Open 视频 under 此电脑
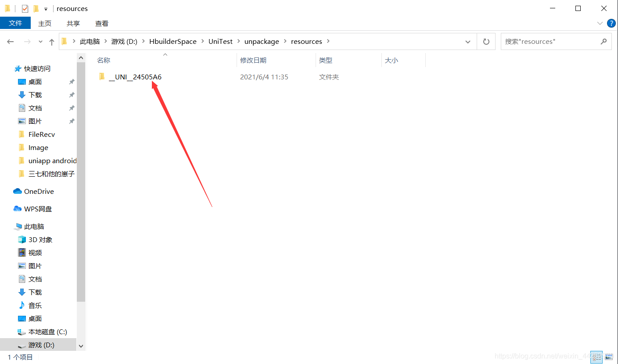The width and height of the screenshot is (618, 364). (x=35, y=253)
